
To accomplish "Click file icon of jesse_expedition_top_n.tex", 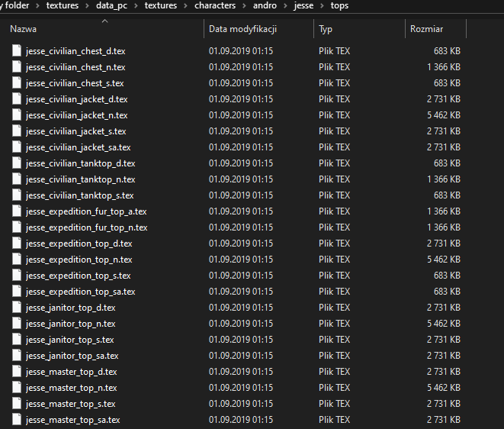I will coord(17,260).
